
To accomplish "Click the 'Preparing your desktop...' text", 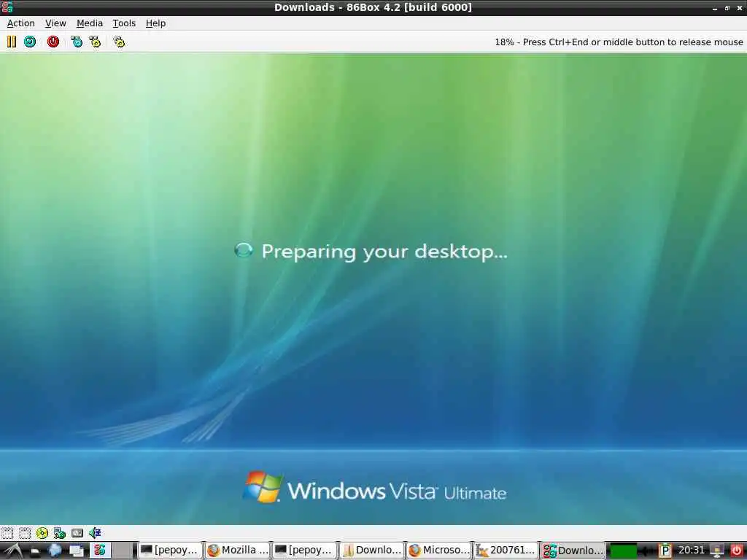I will (384, 252).
